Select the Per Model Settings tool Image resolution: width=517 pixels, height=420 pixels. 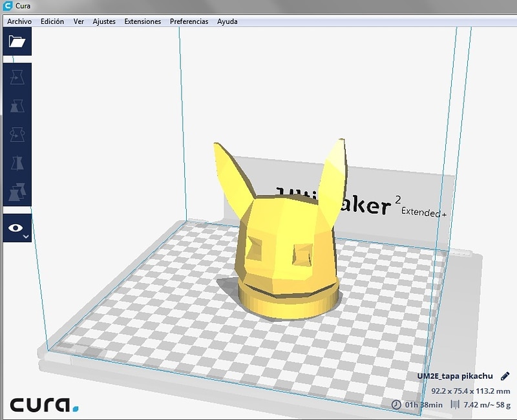tap(17, 191)
